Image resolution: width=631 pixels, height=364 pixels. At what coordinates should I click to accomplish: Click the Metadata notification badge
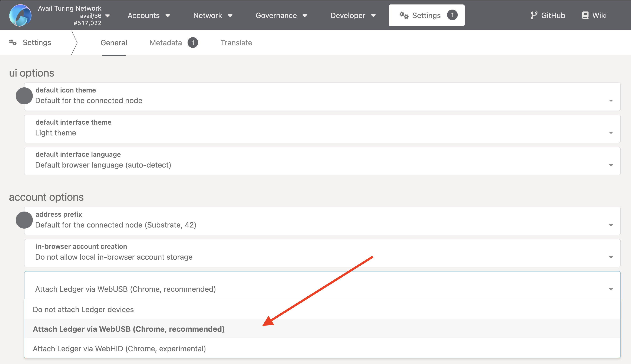tap(193, 43)
